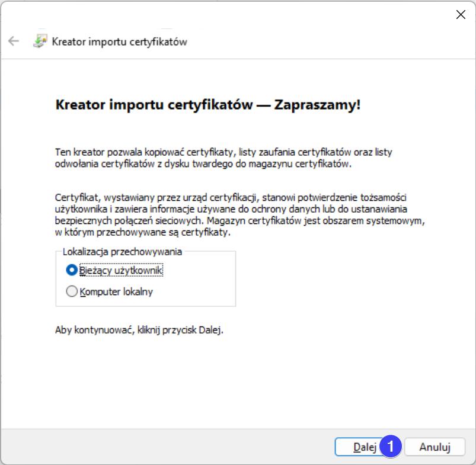Click the empty title bar area left of close
Screen dimensions: 476x465
[x=237, y=15]
